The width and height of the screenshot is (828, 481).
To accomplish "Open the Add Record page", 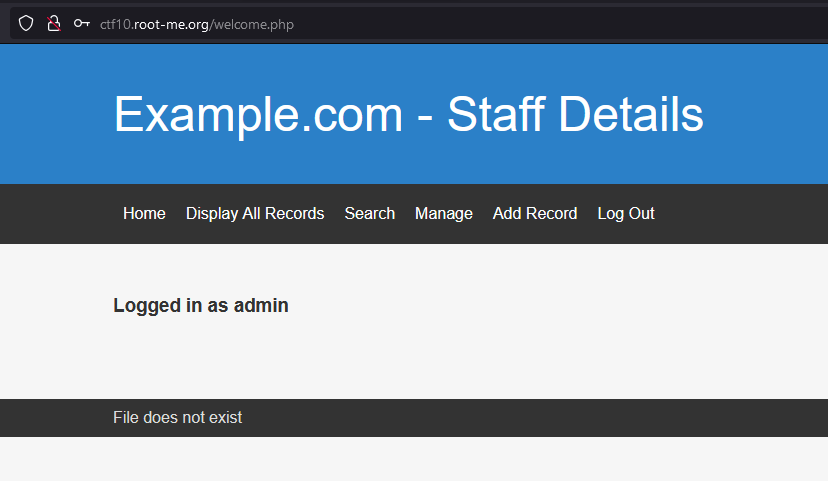I will point(535,213).
